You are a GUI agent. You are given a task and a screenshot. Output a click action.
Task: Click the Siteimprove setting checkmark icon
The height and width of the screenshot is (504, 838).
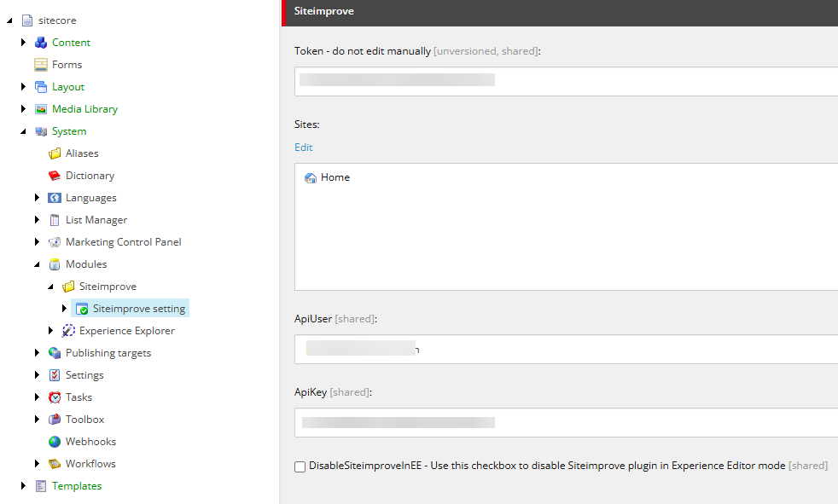[82, 309]
